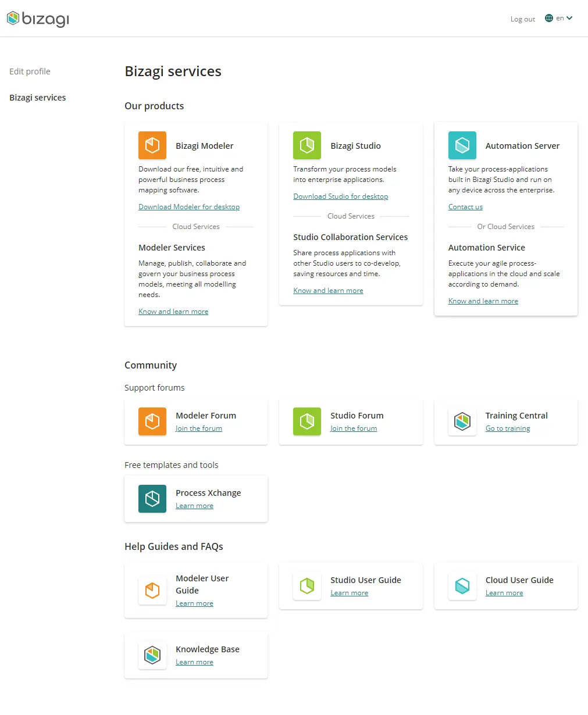Open Know and learn more under Automation Service

coord(483,301)
